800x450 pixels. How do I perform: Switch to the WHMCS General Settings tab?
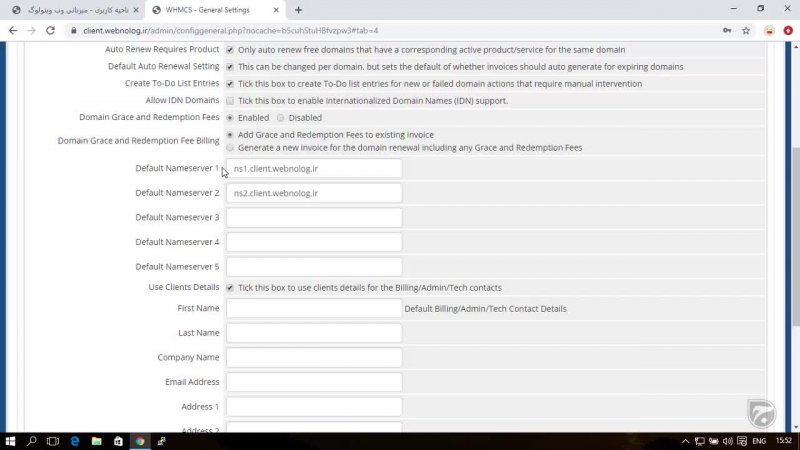[x=210, y=10]
